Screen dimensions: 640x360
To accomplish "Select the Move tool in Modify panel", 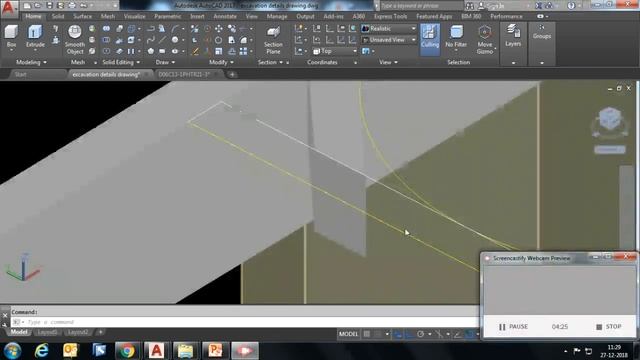I will pyautogui.click(x=219, y=29).
